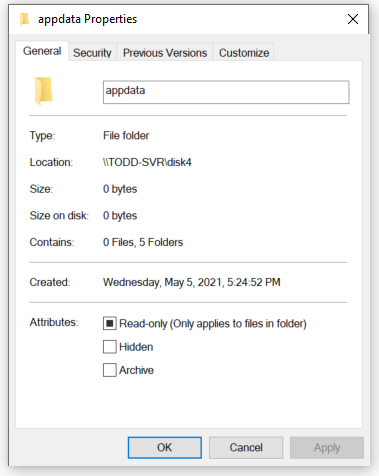
Task: Click the appdata folder name field
Action: (x=226, y=92)
